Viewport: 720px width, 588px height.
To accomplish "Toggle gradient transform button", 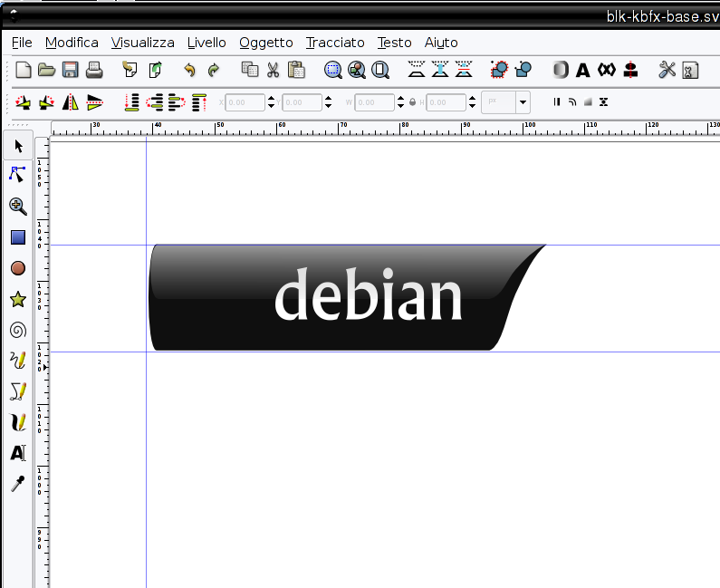I will pyautogui.click(x=588, y=102).
